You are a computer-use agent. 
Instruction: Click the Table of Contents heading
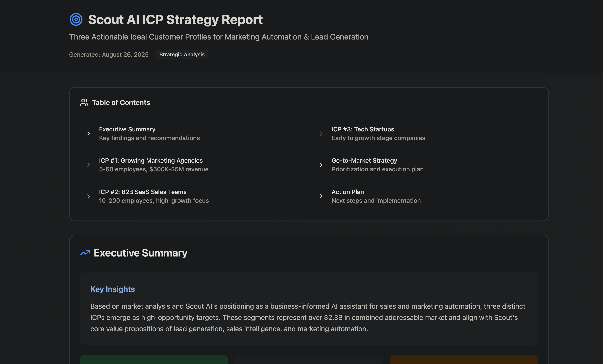pyautogui.click(x=121, y=102)
